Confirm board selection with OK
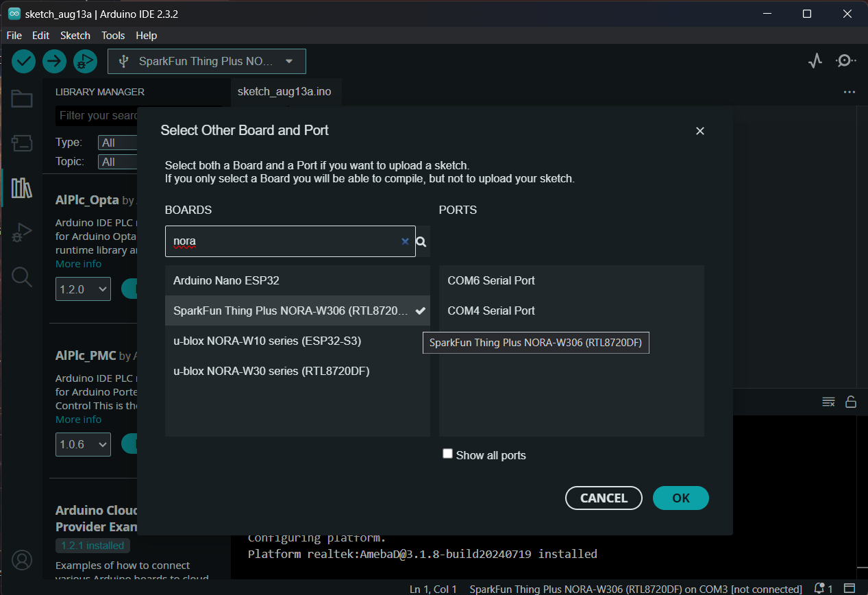The width and height of the screenshot is (868, 595). (680, 498)
